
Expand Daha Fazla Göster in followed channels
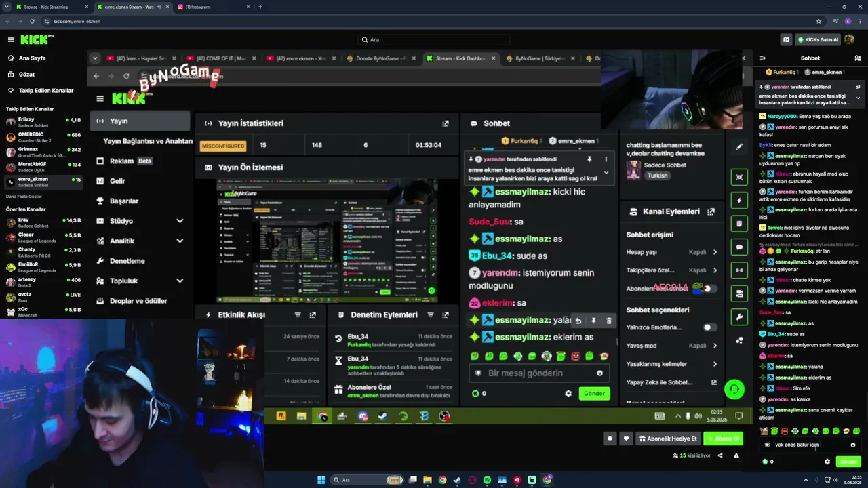pos(25,196)
